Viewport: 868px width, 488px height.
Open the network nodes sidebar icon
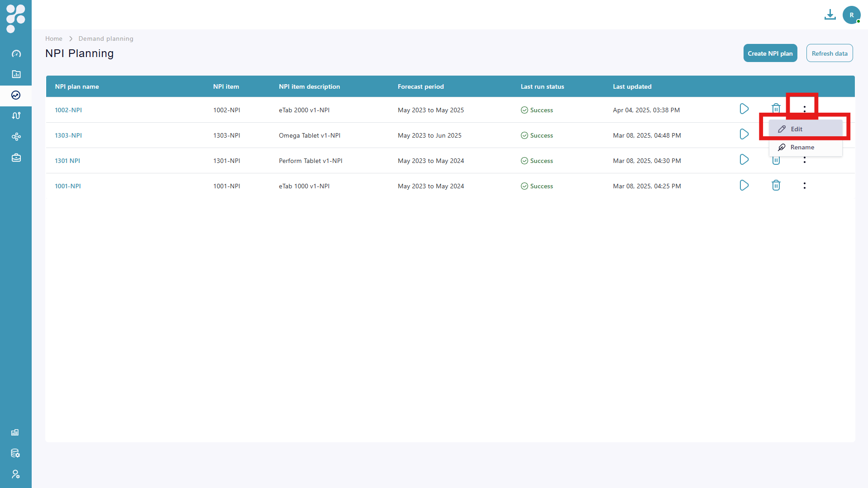(x=16, y=137)
